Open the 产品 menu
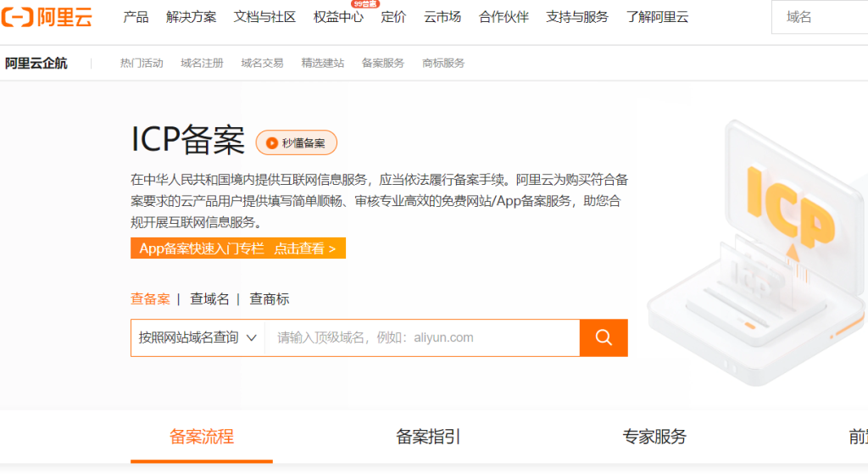The image size is (868, 474). tap(136, 17)
